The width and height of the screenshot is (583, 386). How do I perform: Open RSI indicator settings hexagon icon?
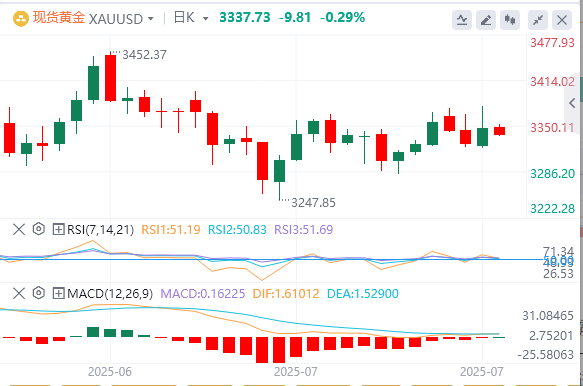pos(39,229)
